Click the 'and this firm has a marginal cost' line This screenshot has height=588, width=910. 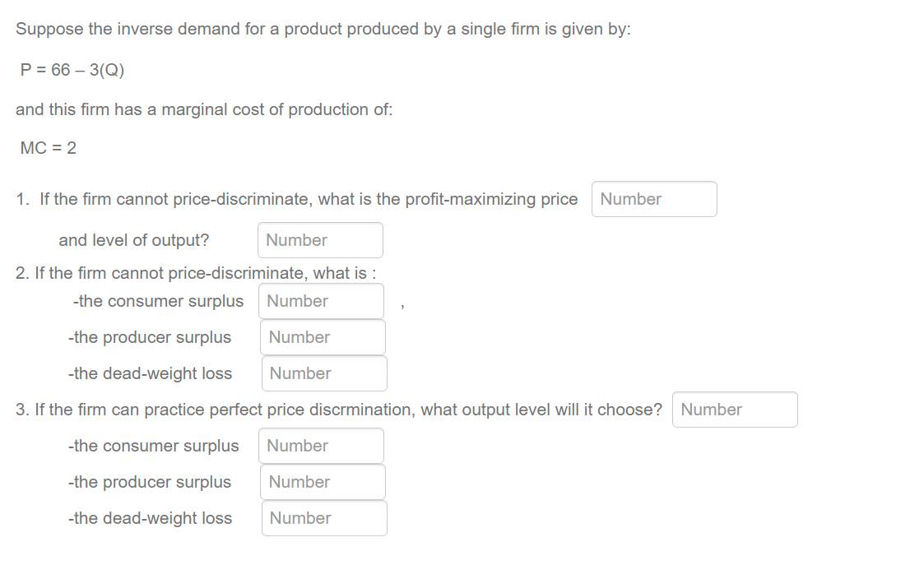(x=204, y=109)
